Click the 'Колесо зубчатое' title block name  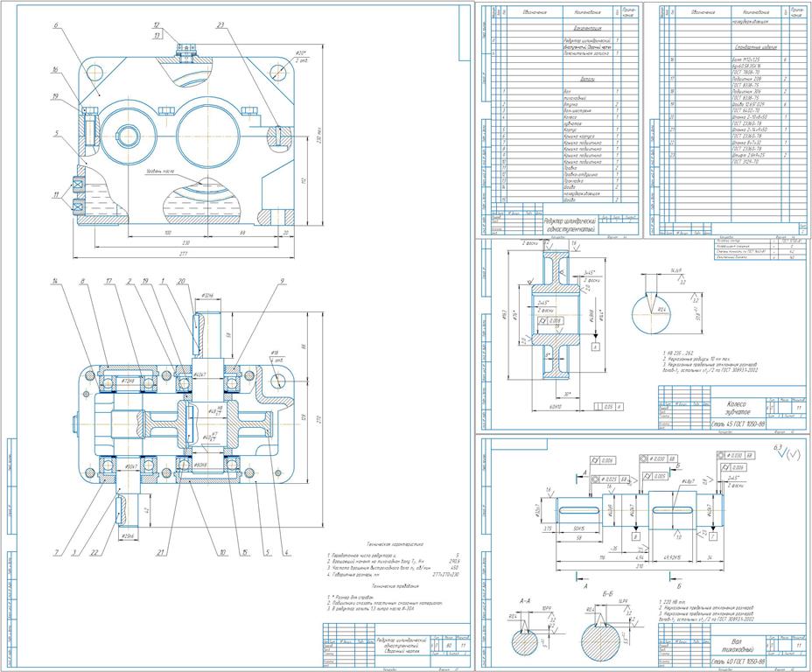737,409
